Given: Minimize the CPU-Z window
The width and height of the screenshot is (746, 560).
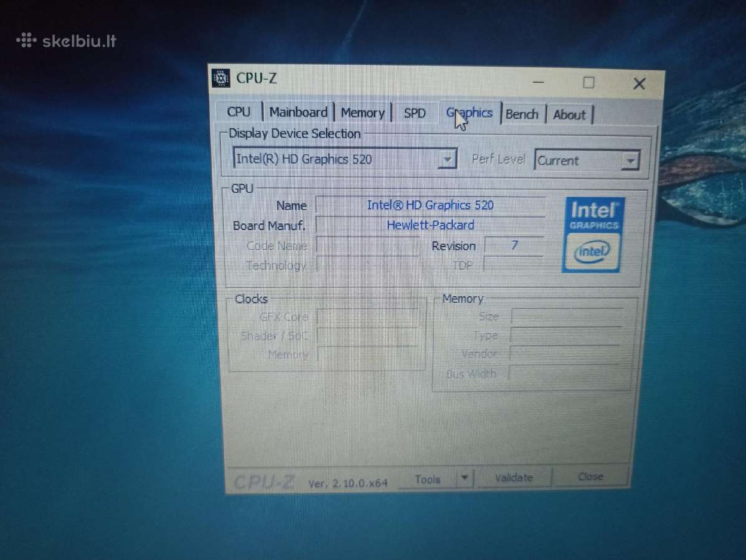Looking at the screenshot, I should (x=538, y=82).
